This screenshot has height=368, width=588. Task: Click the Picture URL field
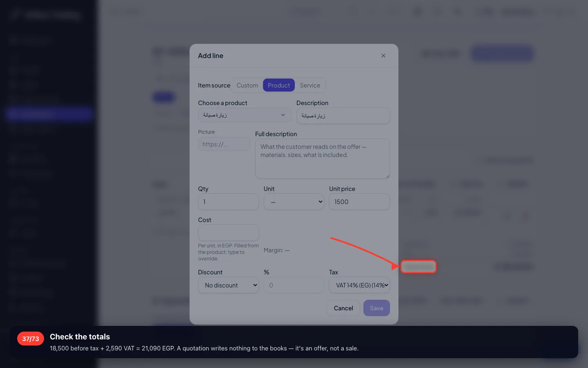(224, 144)
